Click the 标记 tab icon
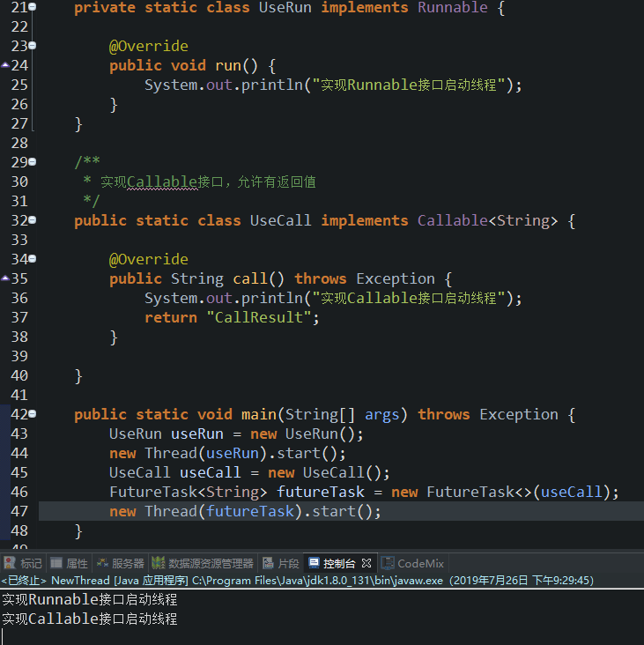 click(x=10, y=563)
